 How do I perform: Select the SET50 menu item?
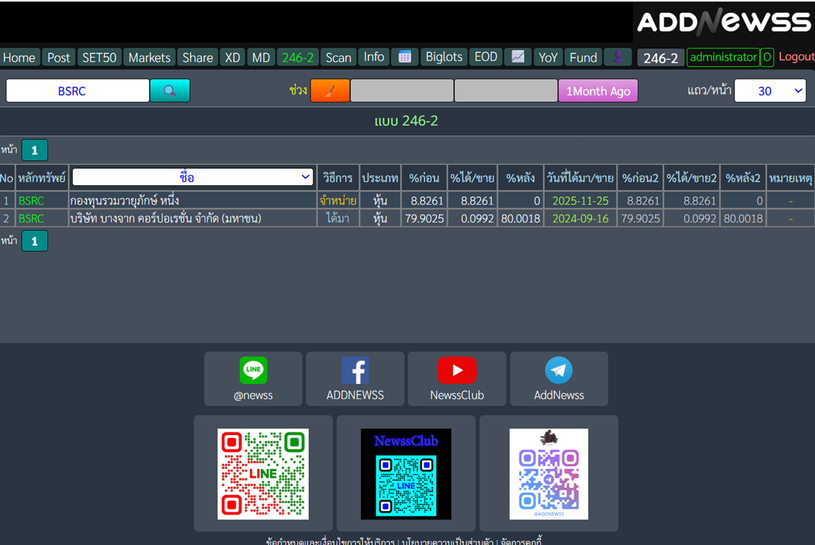(x=99, y=57)
